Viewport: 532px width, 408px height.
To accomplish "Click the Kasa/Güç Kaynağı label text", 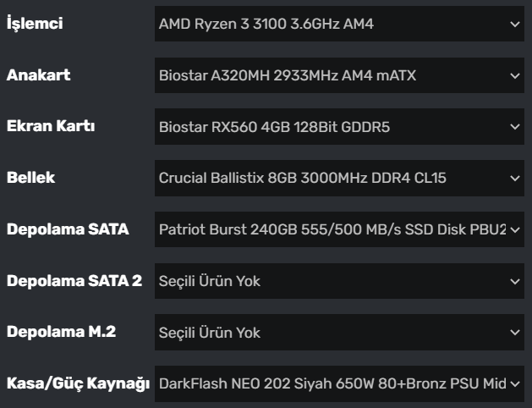I will click(x=79, y=383).
